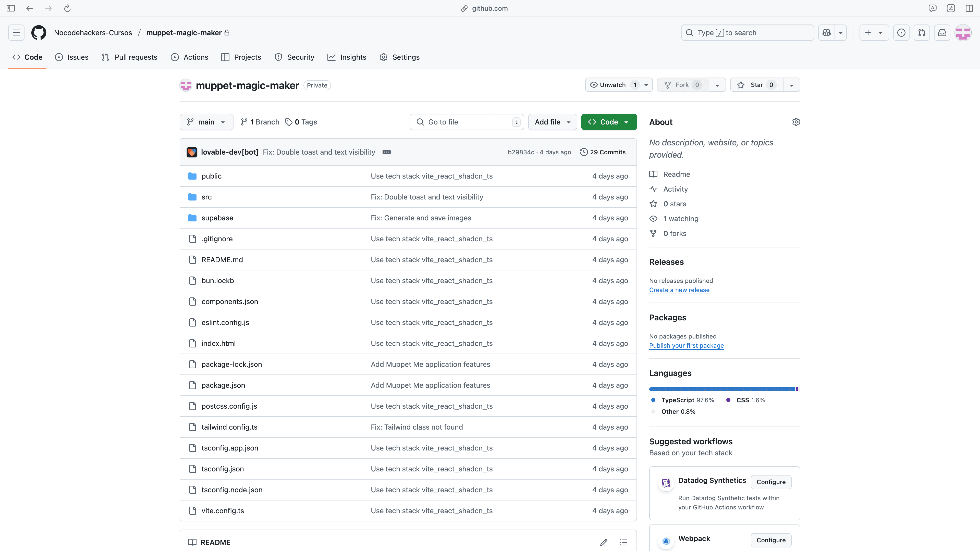Open the vite.config.ts file
Image resolution: width=980 pixels, height=551 pixels.
pos(223,511)
